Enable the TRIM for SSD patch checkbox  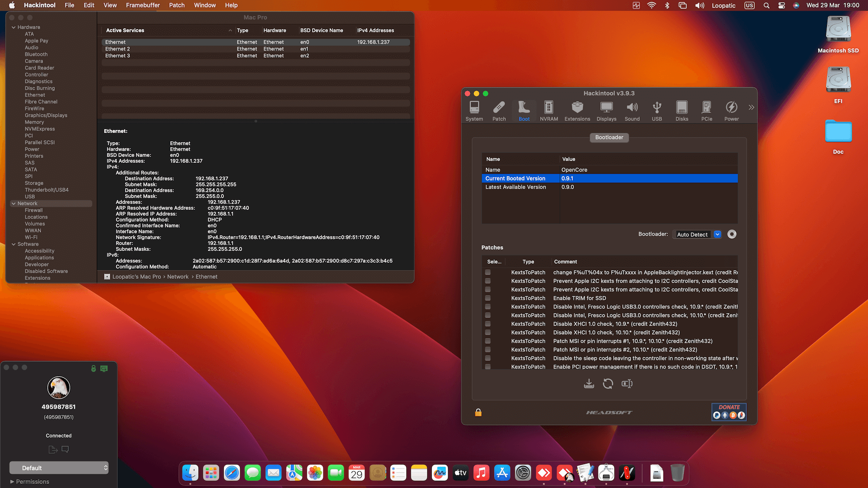pyautogui.click(x=487, y=298)
